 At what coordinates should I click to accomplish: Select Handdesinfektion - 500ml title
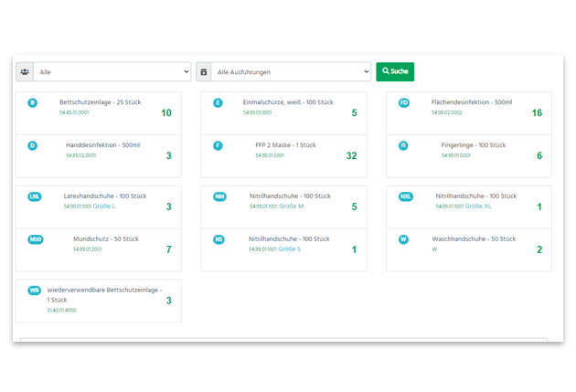(x=102, y=145)
